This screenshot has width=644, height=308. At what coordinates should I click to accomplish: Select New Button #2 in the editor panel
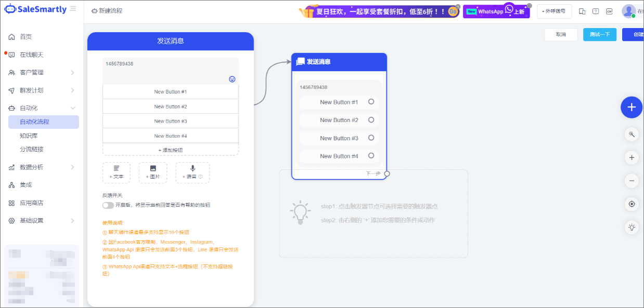click(x=171, y=106)
